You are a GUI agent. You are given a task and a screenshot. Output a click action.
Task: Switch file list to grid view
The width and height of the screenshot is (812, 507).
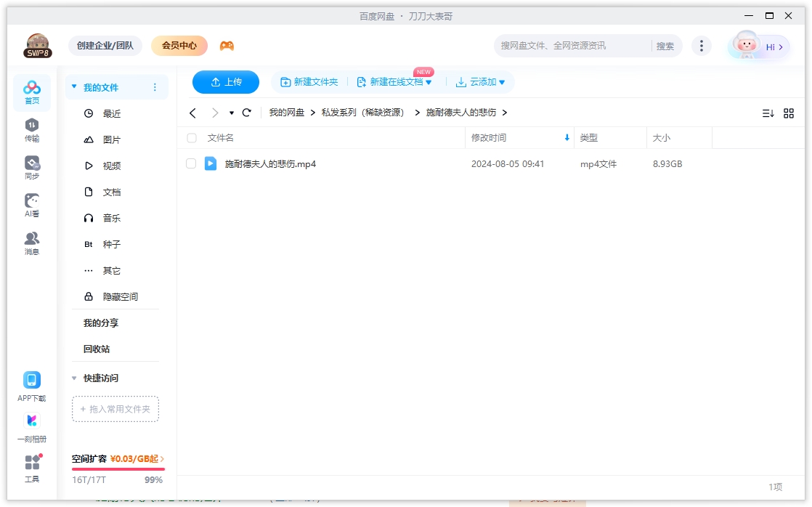coord(789,113)
